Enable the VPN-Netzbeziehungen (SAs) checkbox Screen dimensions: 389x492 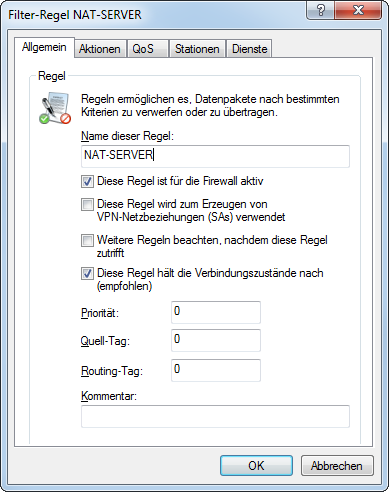tap(87, 204)
